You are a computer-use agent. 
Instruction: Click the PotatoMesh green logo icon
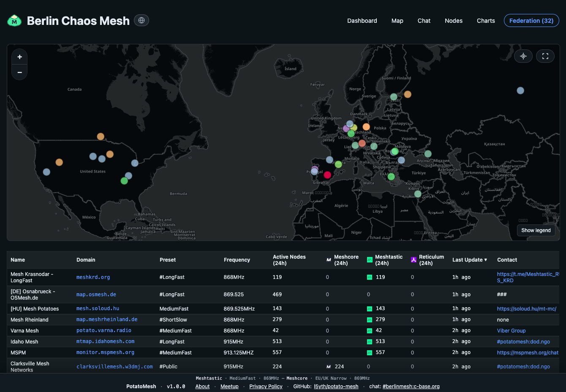coord(14,20)
